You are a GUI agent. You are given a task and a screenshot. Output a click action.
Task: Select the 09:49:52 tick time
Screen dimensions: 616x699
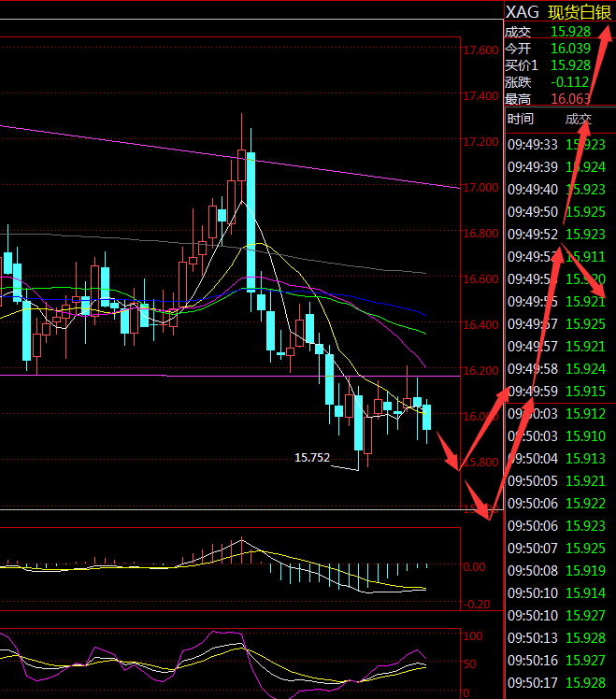[533, 234]
